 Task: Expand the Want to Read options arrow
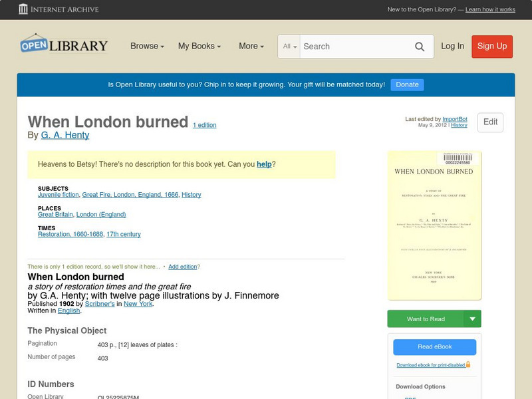[472, 319]
